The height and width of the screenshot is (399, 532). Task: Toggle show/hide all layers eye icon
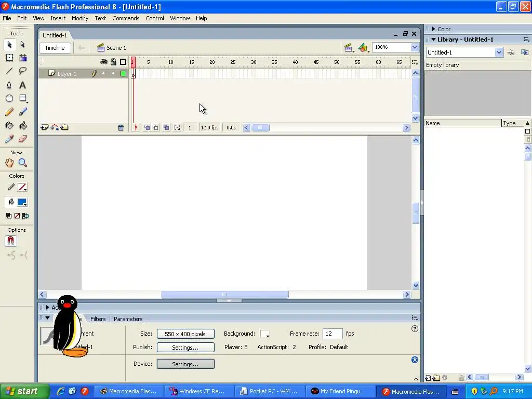pos(103,62)
